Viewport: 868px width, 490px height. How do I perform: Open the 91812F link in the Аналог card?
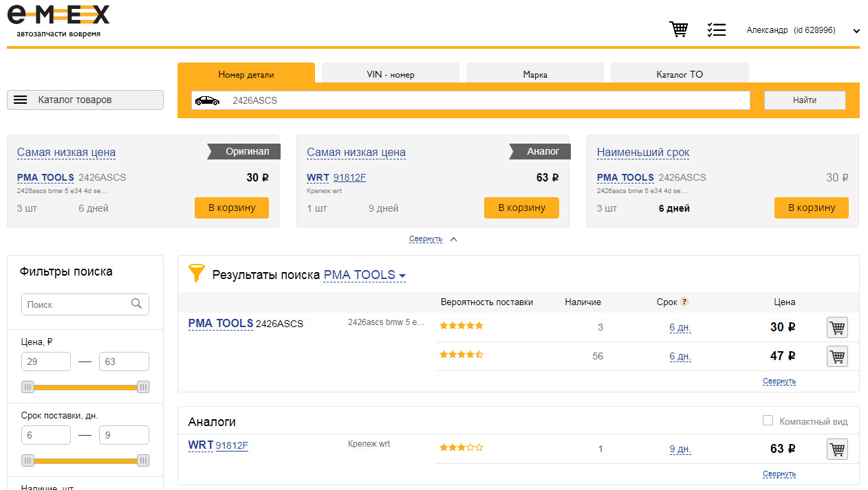pyautogui.click(x=350, y=178)
